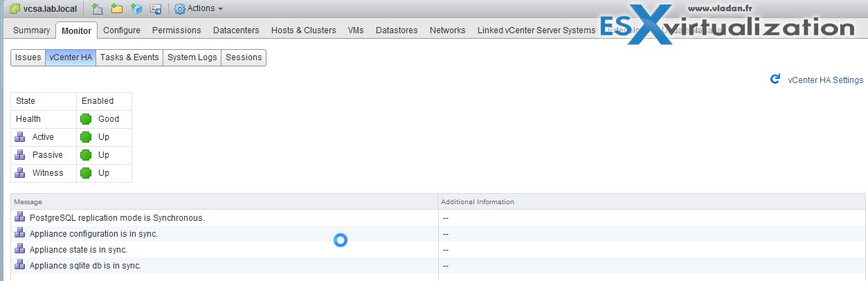
Task: Go to the Datacenters tab
Action: (x=236, y=30)
